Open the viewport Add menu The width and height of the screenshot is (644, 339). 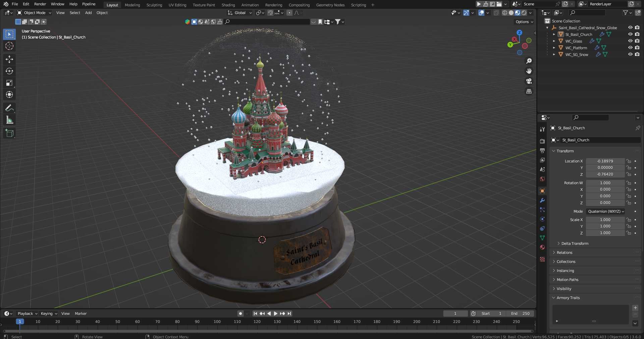pos(88,13)
